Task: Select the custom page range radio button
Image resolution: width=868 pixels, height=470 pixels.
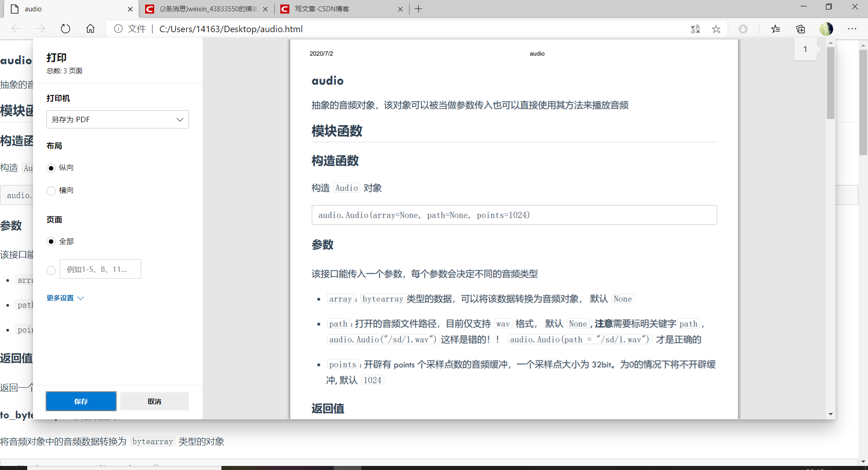Action: [51, 270]
